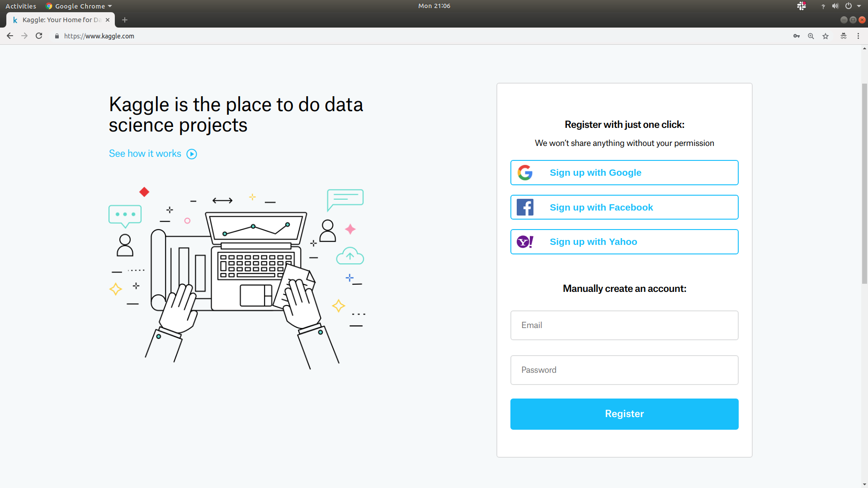The width and height of the screenshot is (868, 488).
Task: Open a new tab with plus button
Action: 125,20
